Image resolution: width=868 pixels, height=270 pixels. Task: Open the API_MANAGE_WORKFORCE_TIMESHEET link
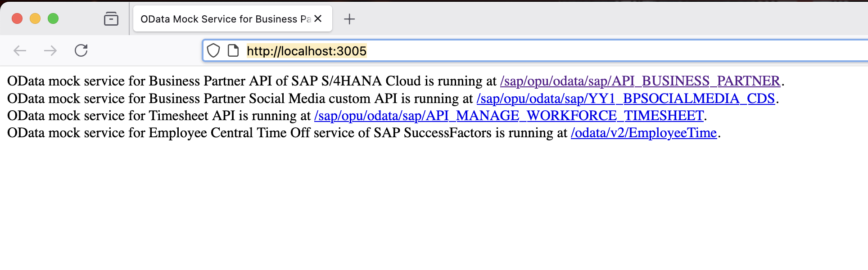(509, 116)
